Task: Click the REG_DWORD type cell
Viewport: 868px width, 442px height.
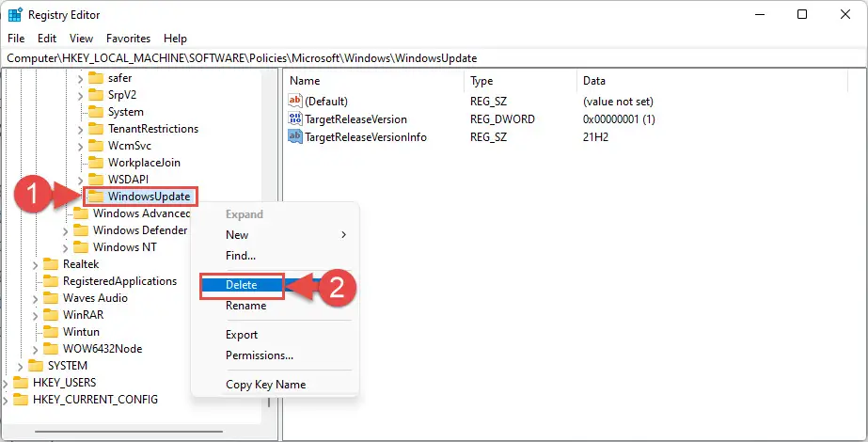Action: pos(502,119)
